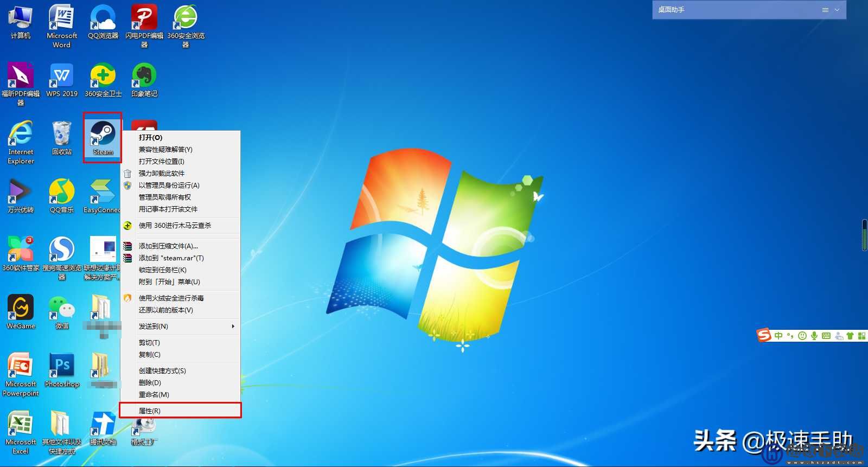Choose 打开文件位置(I) menu entry
Image resolution: width=868 pixels, height=467 pixels.
tap(181, 162)
